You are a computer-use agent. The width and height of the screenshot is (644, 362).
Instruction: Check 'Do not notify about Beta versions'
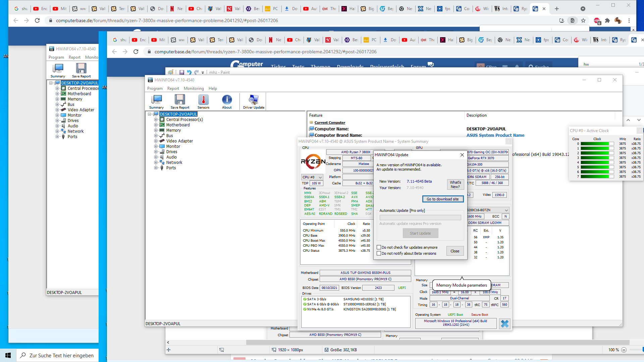pos(379,253)
